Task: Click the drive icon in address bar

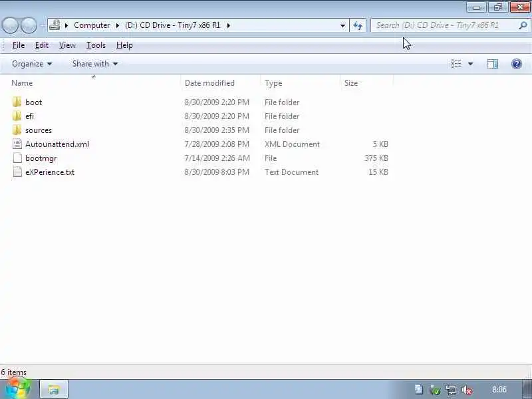Action: tap(55, 25)
